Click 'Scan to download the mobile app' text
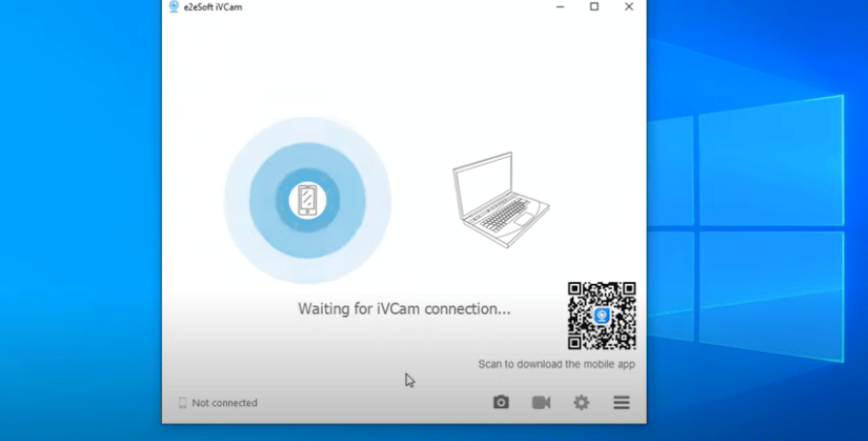Image resolution: width=868 pixels, height=441 pixels. click(557, 364)
